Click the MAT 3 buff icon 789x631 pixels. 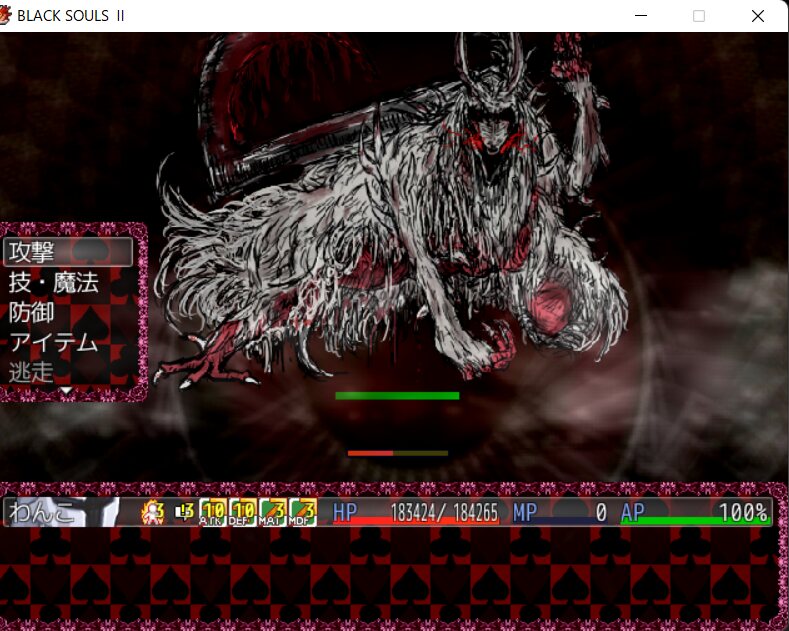coord(273,512)
